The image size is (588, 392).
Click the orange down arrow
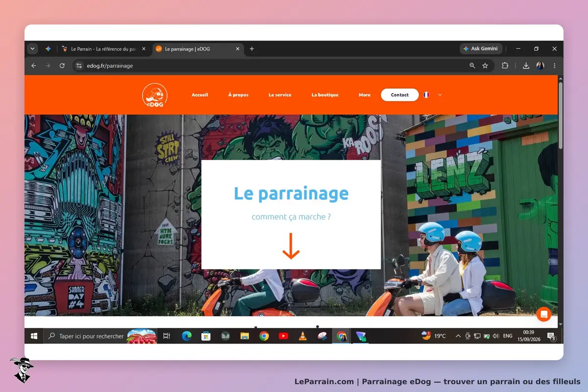[291, 246]
